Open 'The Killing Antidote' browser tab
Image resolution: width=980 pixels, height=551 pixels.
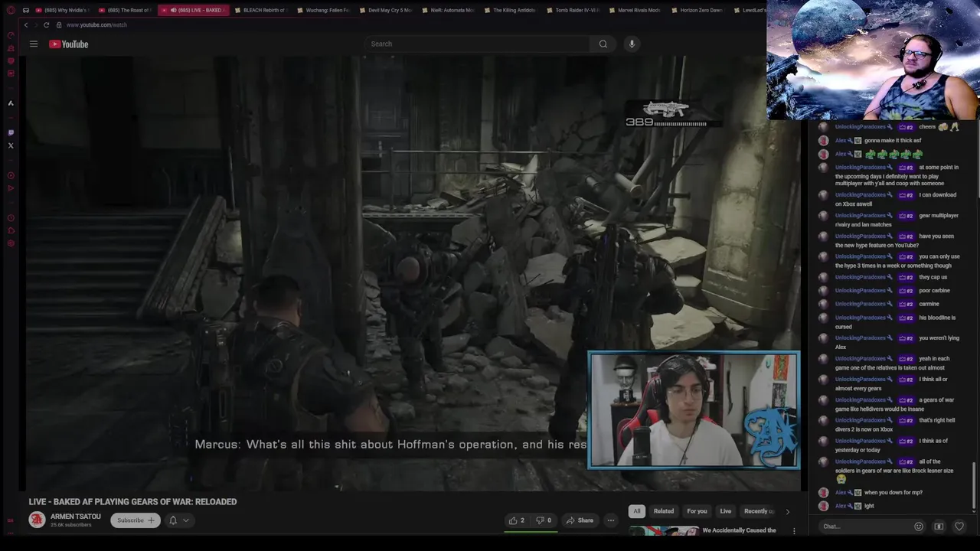coord(509,10)
